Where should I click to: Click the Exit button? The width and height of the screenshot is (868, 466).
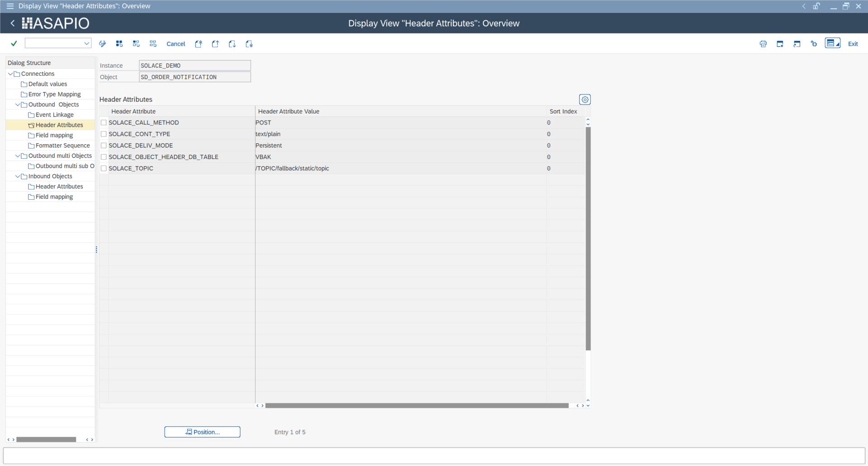click(x=853, y=44)
